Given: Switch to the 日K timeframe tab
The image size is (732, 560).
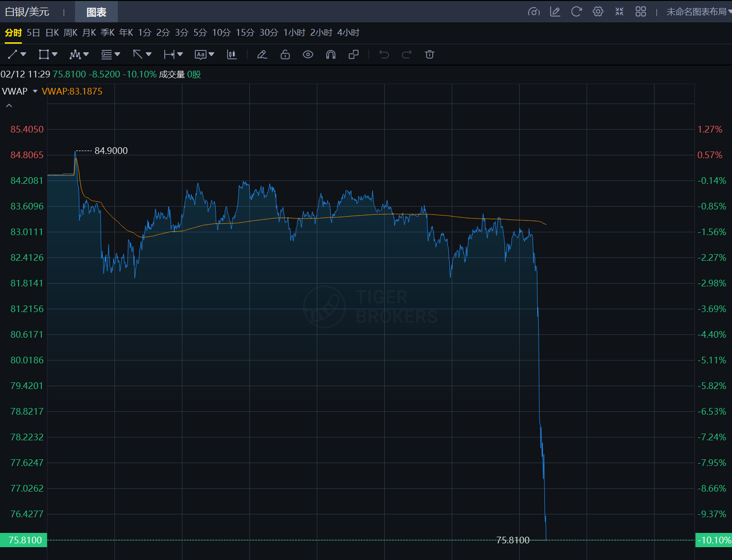Looking at the screenshot, I should click(52, 32).
